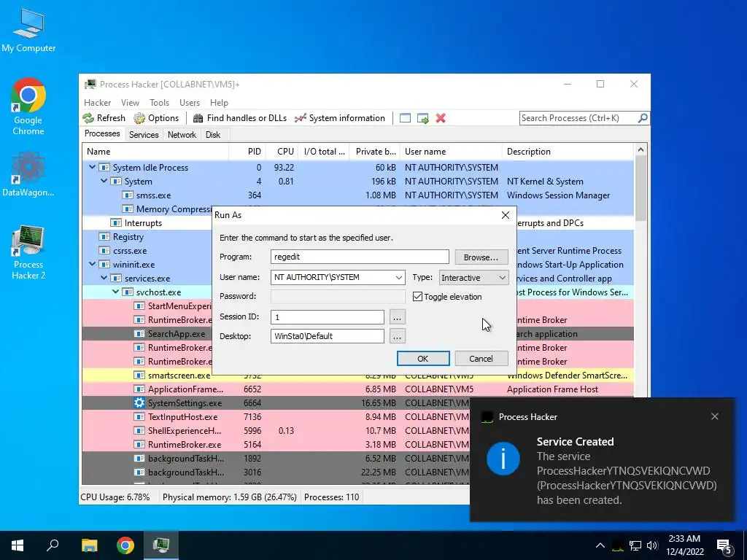Click the Search Processes box
The width and height of the screenshot is (747, 560).
pyautogui.click(x=578, y=118)
